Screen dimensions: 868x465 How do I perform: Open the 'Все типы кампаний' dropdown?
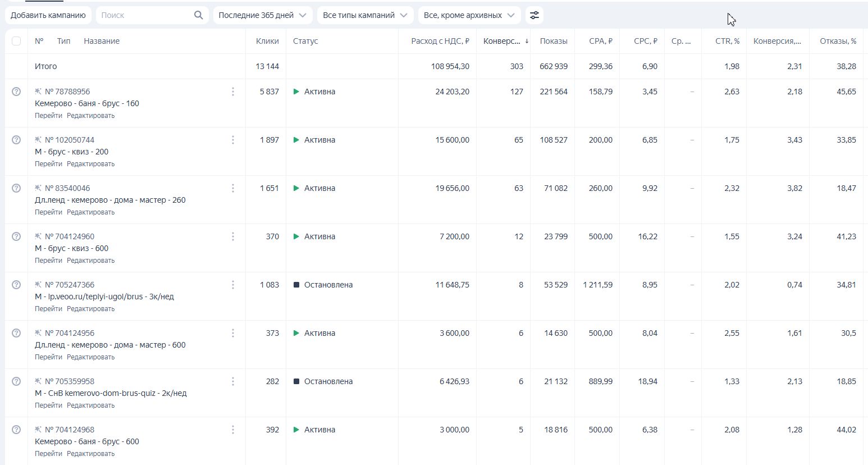pos(365,15)
